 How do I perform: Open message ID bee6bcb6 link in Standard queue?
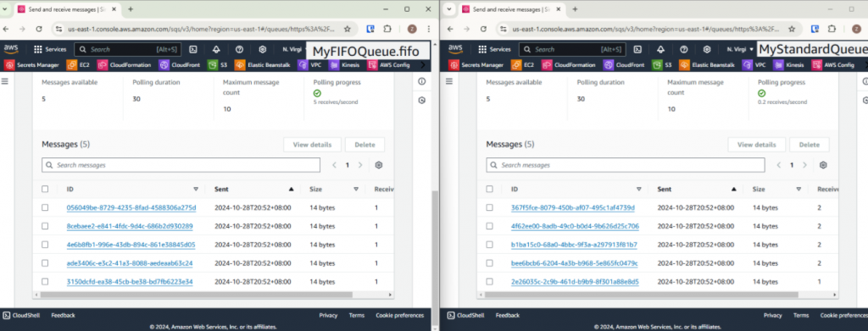575,263
